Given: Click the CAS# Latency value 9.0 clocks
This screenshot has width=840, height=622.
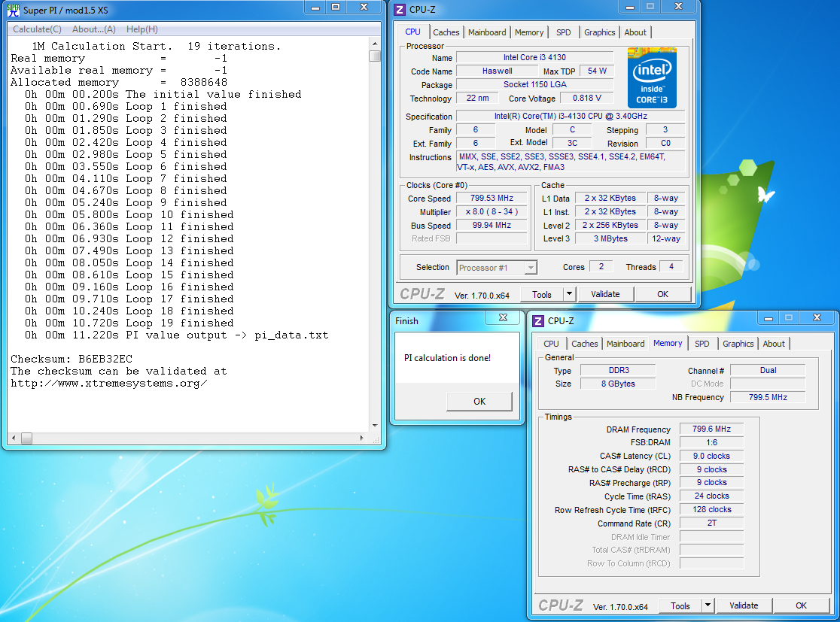Looking at the screenshot, I should coord(711,456).
